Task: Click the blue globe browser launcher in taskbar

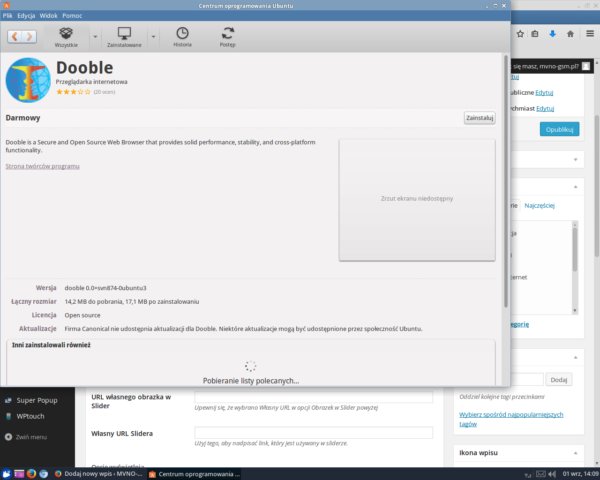Action: [x=44, y=474]
